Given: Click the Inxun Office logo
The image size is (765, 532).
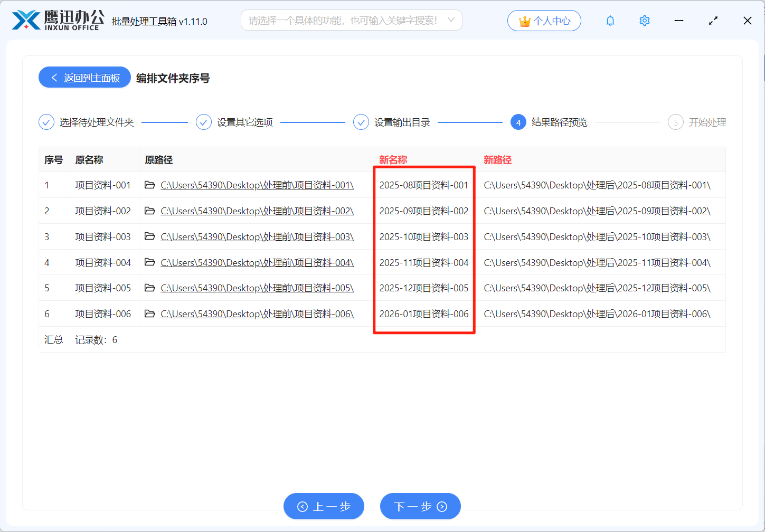Looking at the screenshot, I should (x=58, y=21).
